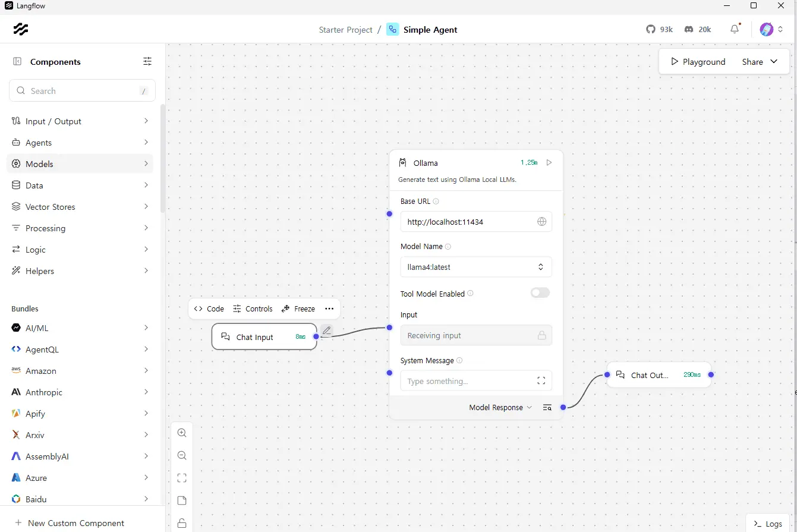Open the more options ellipsis menu

pos(329,309)
